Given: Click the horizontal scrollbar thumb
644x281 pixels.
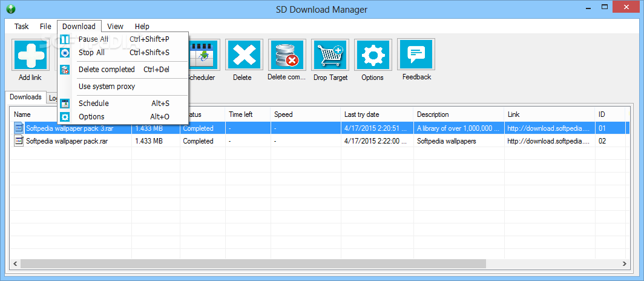Looking at the screenshot, I should [253, 263].
